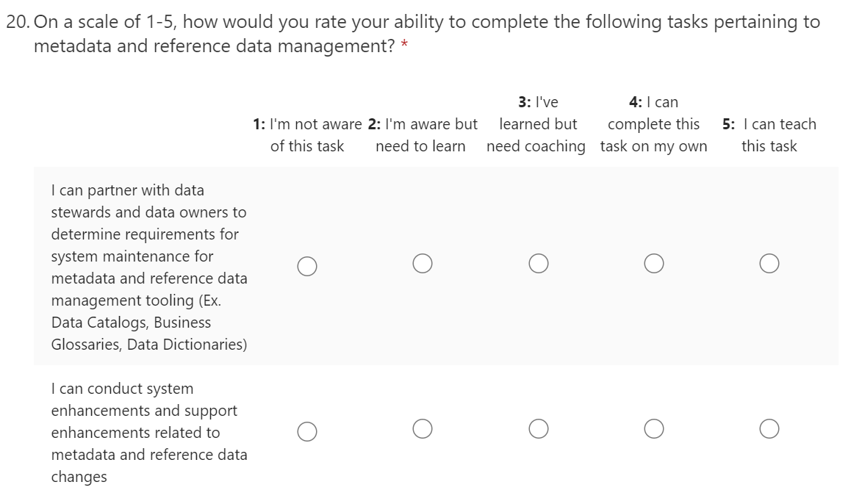Choose rating 3 for data stewards partnering task
The height and width of the screenshot is (504, 851).
point(538,264)
